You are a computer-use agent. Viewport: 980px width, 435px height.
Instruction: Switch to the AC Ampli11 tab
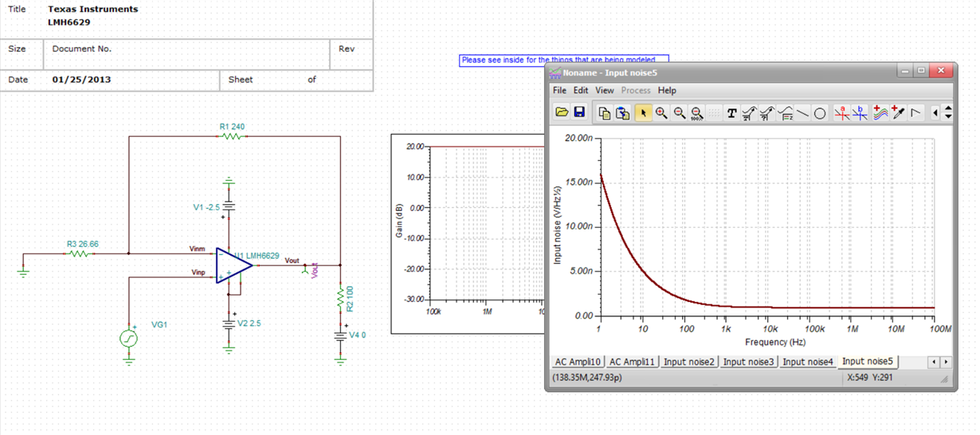click(633, 362)
